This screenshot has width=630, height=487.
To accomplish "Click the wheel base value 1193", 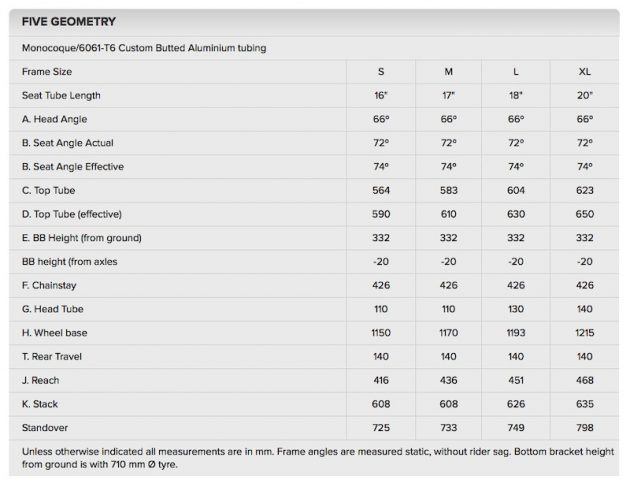I will (x=516, y=333).
